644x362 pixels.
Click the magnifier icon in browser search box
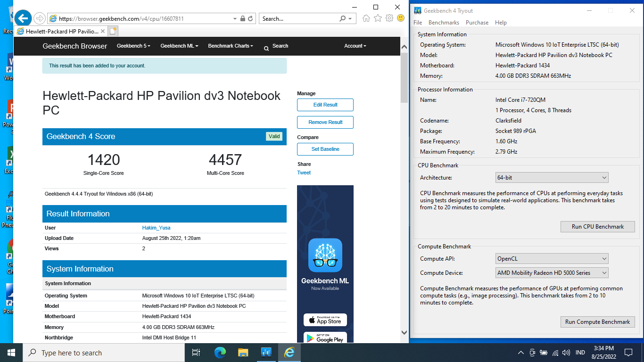pyautogui.click(x=343, y=19)
